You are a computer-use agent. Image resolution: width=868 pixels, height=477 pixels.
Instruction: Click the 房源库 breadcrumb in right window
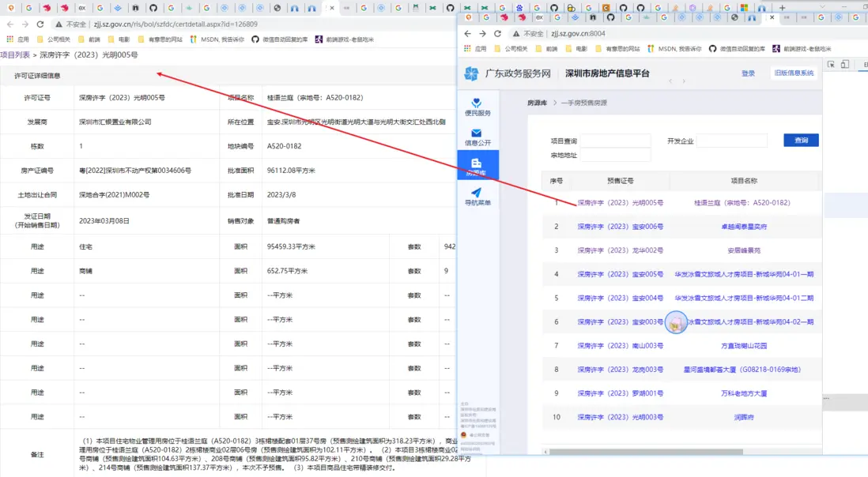tap(537, 103)
